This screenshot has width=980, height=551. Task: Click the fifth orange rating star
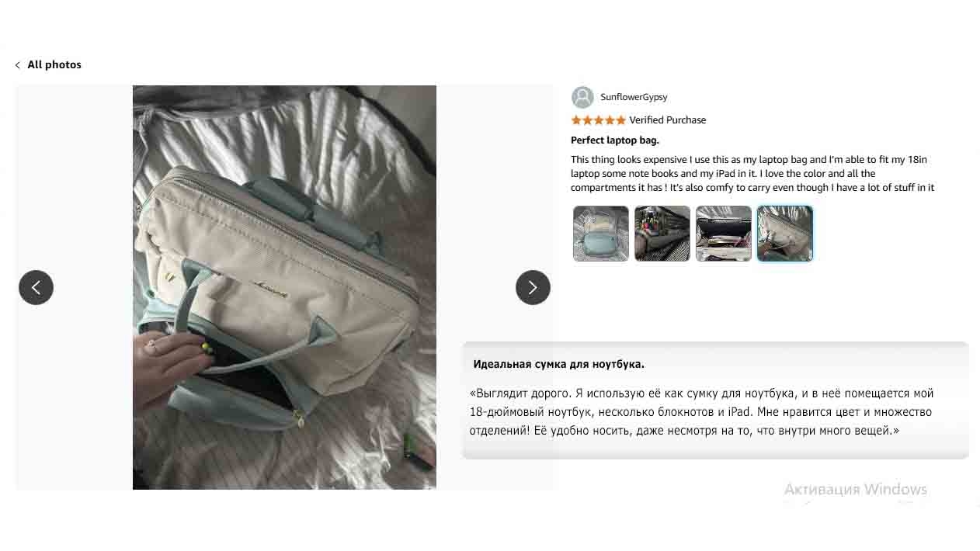(620, 120)
